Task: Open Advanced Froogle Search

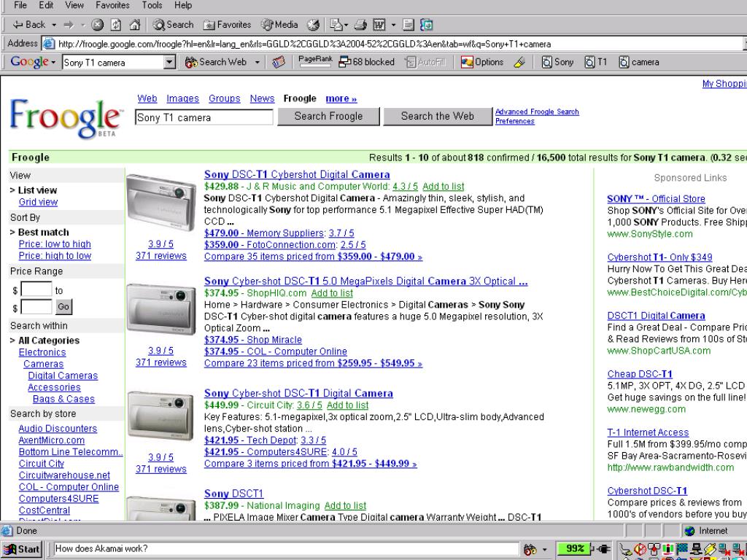Action: (x=537, y=112)
